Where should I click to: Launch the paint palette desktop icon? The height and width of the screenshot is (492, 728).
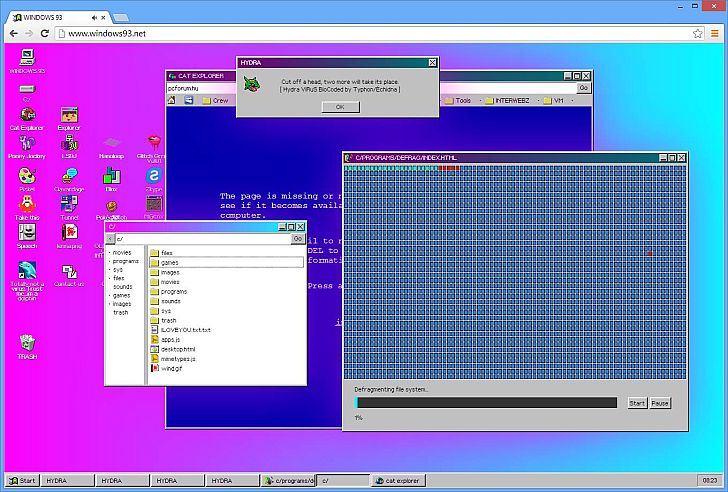(x=27, y=179)
